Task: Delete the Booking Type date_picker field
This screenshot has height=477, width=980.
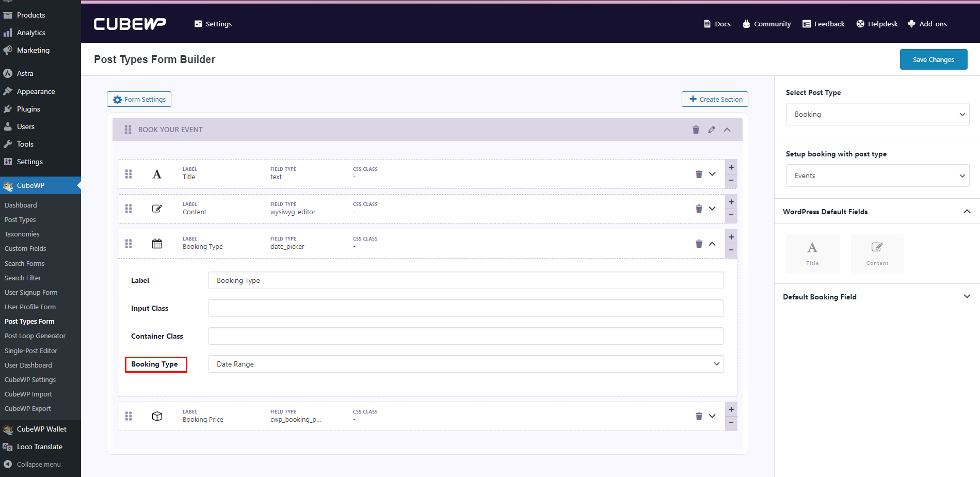Action: coord(699,244)
